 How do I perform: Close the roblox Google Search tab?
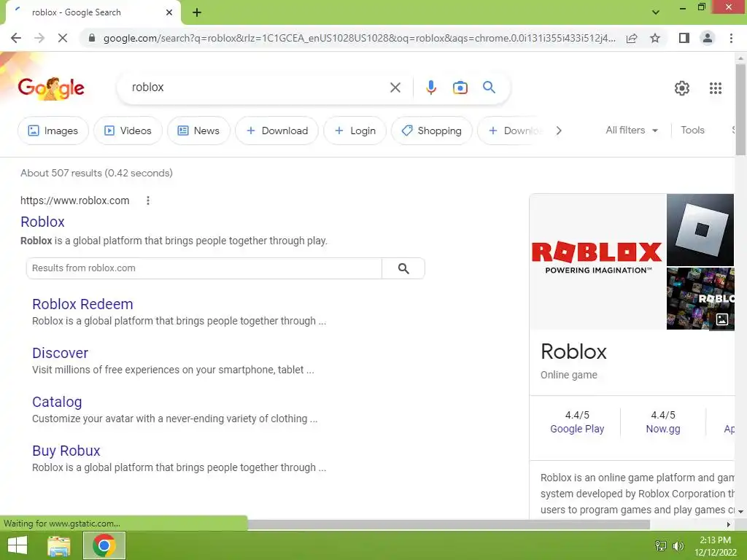pos(169,12)
